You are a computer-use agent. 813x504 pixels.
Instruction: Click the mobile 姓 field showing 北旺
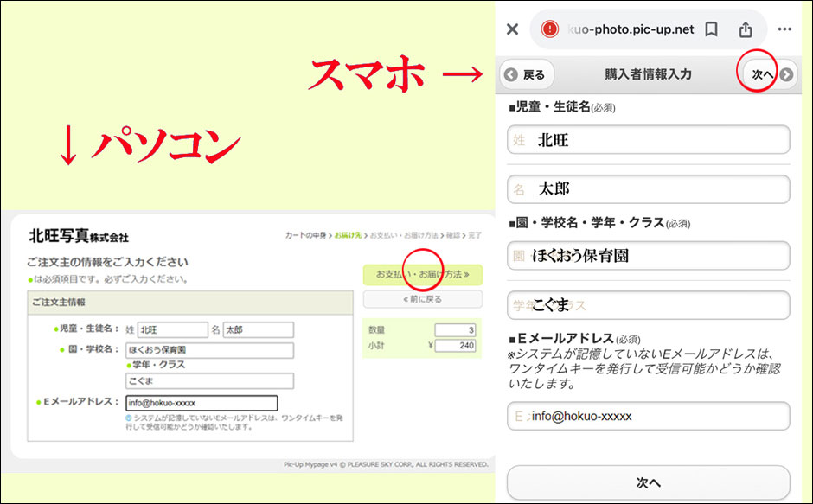tap(648, 140)
